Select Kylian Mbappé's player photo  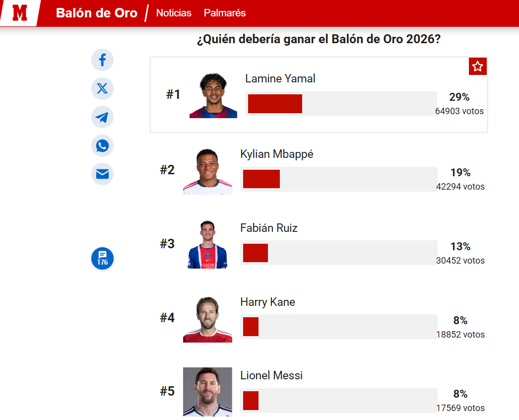pos(207,171)
